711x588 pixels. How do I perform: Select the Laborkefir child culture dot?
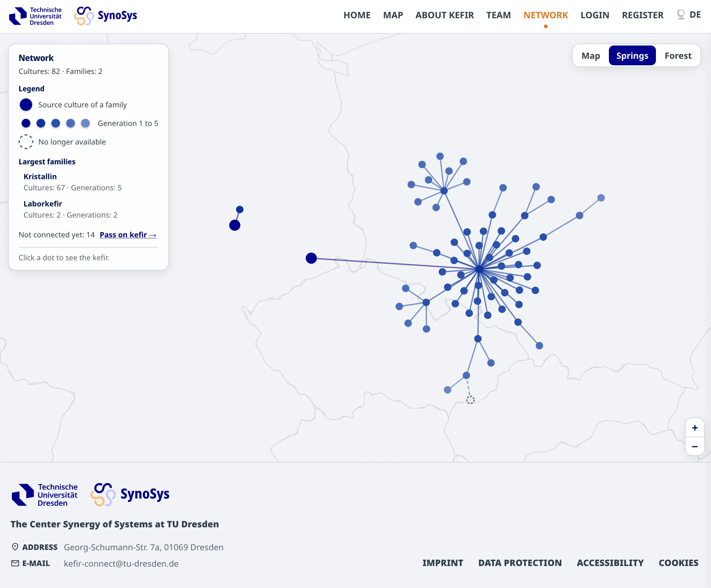(x=240, y=209)
